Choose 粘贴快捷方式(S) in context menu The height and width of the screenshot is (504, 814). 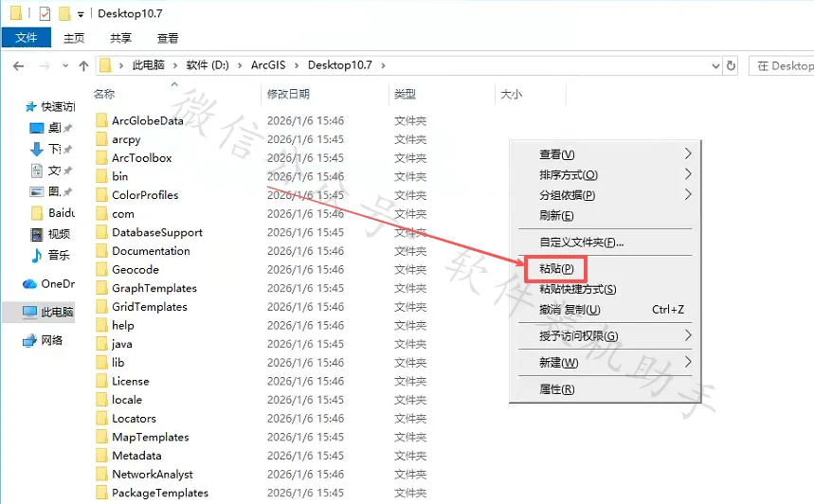pos(606,289)
